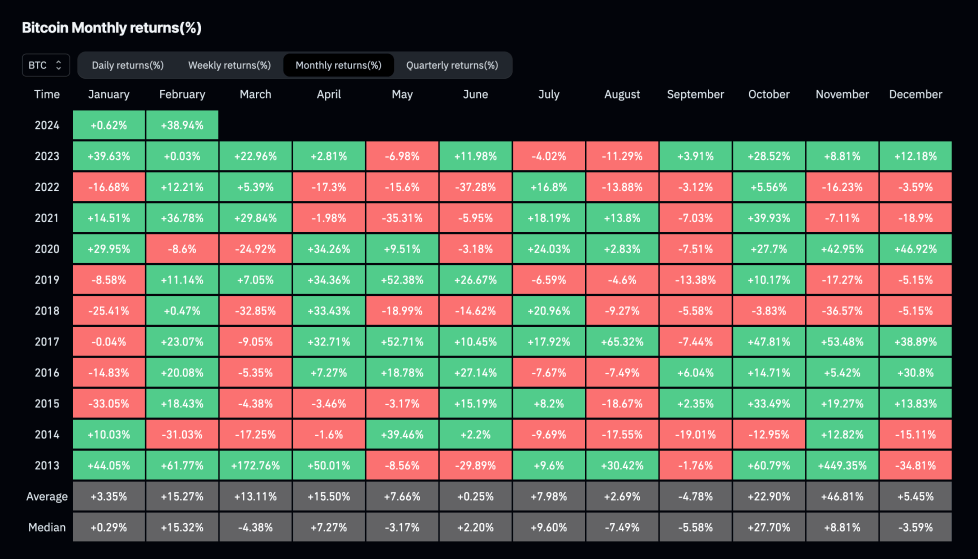Click the January 2024 +0.62% cell
Viewport: 978px width, 559px height.
click(x=109, y=125)
